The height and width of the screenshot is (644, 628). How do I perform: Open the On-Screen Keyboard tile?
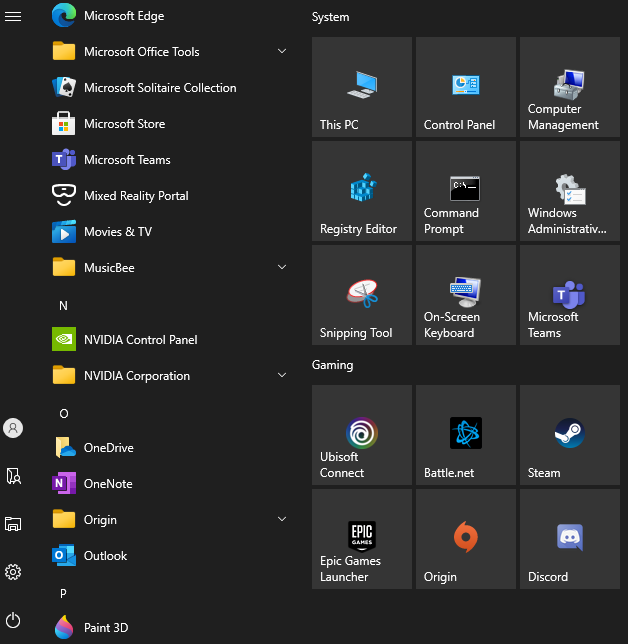[x=466, y=295]
